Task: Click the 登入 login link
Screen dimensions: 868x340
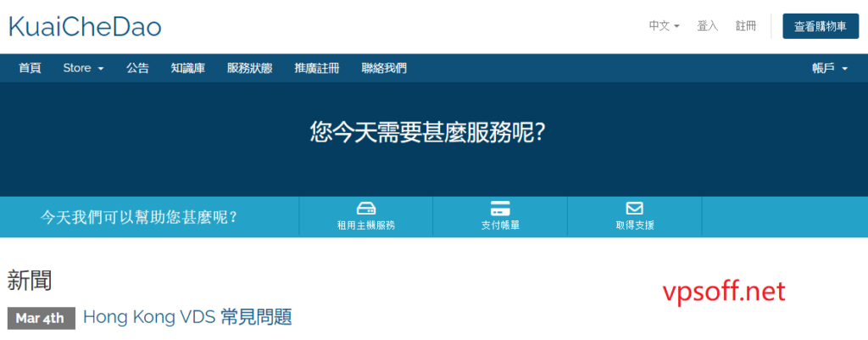Action: (707, 26)
